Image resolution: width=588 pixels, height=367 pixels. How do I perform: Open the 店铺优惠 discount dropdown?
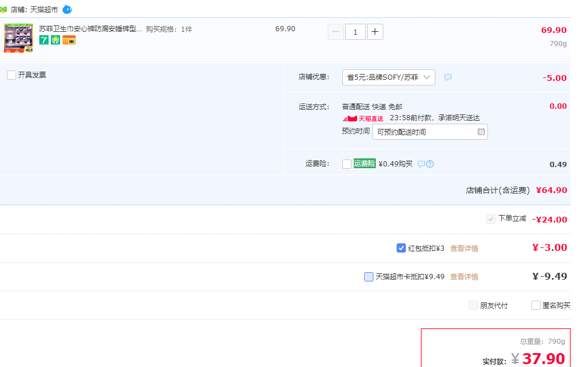pyautogui.click(x=389, y=77)
